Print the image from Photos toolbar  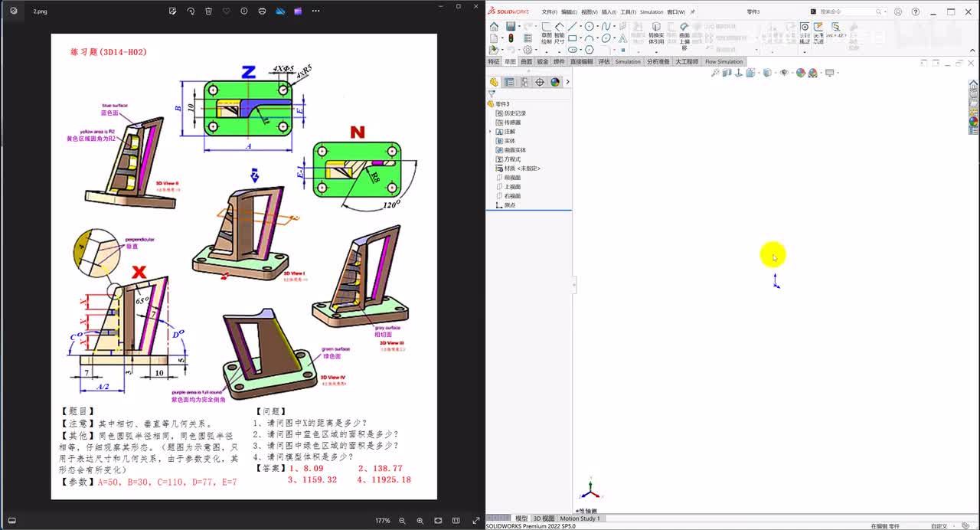point(262,11)
